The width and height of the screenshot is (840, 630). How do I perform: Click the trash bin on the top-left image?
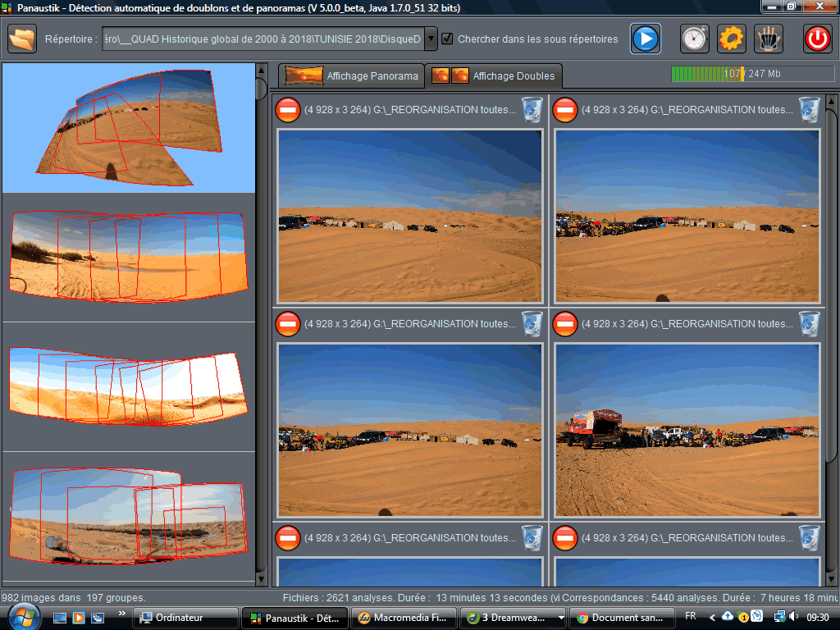pos(532,109)
